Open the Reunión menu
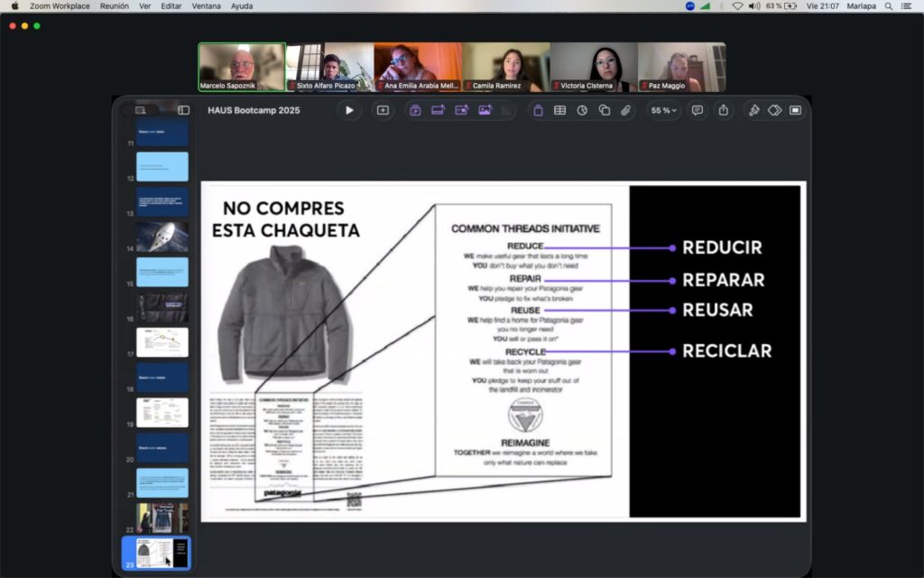The image size is (924, 578). [114, 6]
